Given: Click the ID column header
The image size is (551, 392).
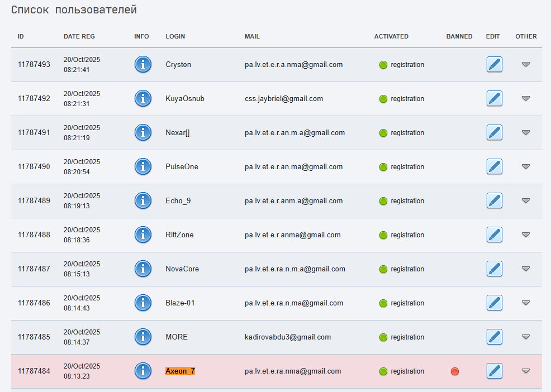Looking at the screenshot, I should (21, 36).
